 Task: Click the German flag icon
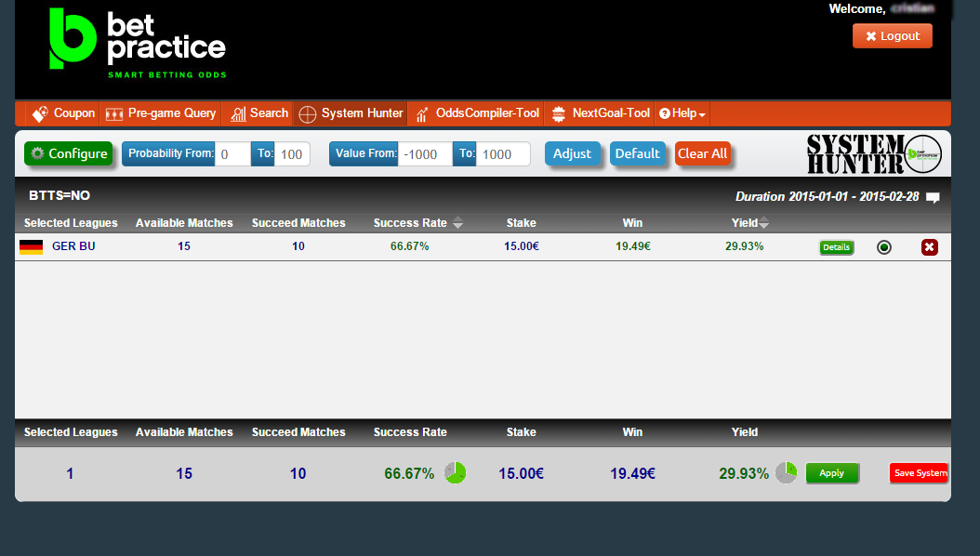click(32, 246)
